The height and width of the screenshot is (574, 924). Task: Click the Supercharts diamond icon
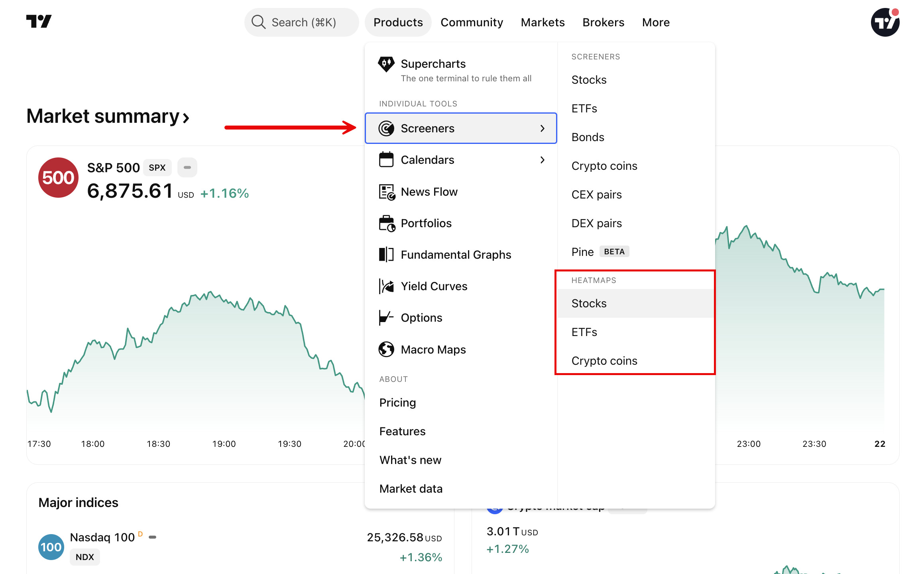(386, 64)
